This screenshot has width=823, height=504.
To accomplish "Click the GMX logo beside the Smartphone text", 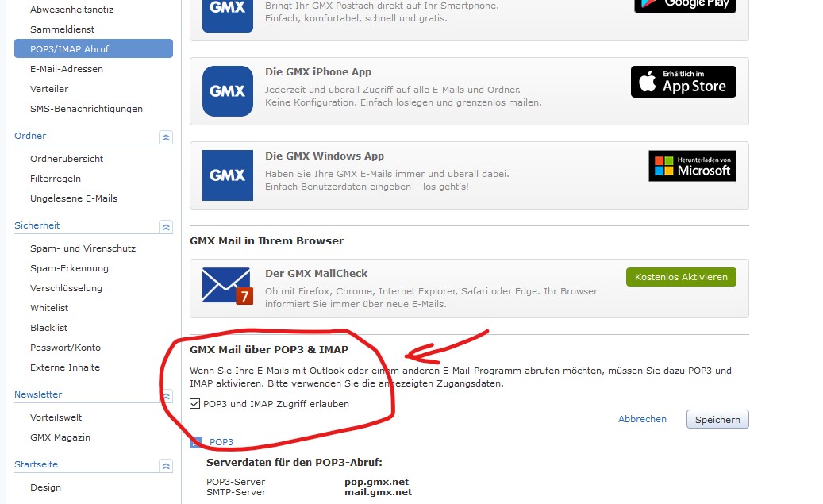I will click(x=228, y=15).
